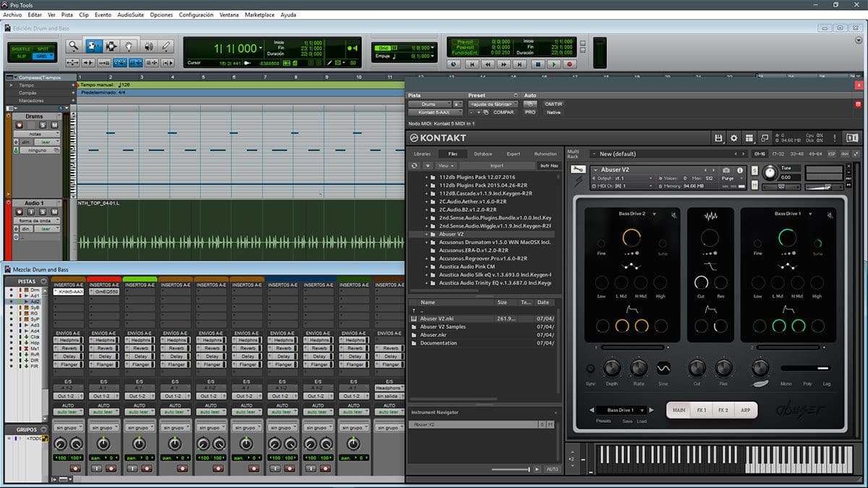This screenshot has height=488, width=868.
Task: Click the Load preset link
Action: [x=642, y=421]
